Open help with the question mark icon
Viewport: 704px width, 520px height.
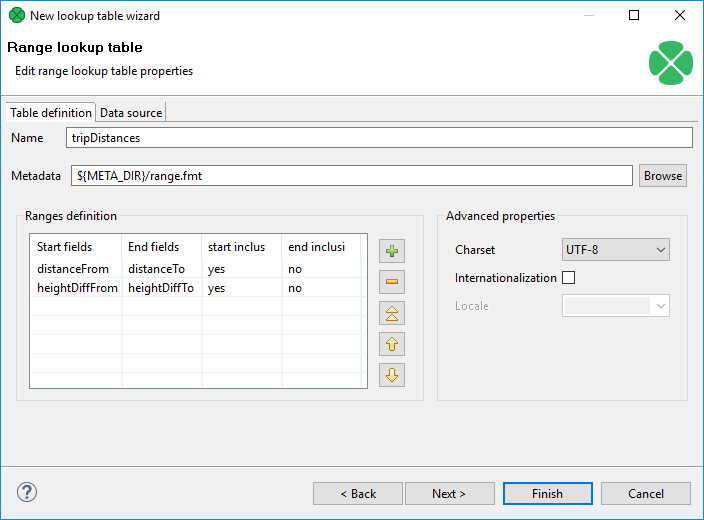click(27, 492)
